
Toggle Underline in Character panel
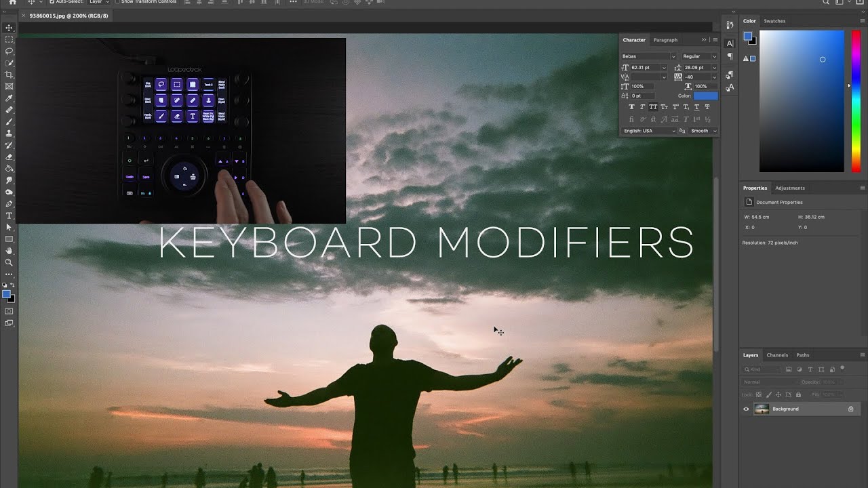point(696,107)
